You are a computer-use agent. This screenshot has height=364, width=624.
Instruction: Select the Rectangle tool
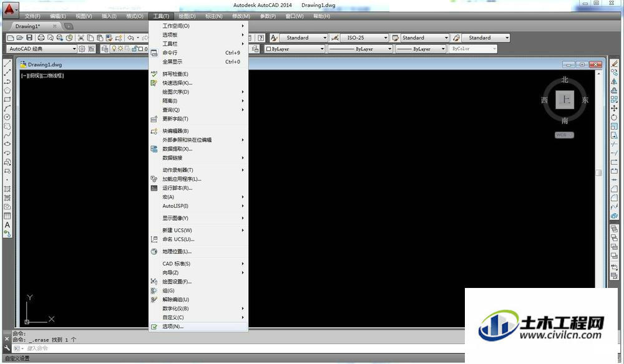pyautogui.click(x=7, y=99)
